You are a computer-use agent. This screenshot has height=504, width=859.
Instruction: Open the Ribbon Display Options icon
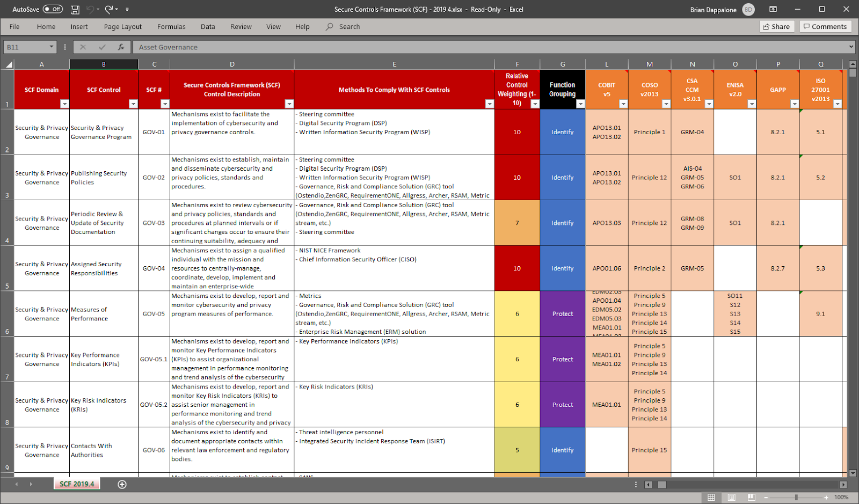click(773, 9)
